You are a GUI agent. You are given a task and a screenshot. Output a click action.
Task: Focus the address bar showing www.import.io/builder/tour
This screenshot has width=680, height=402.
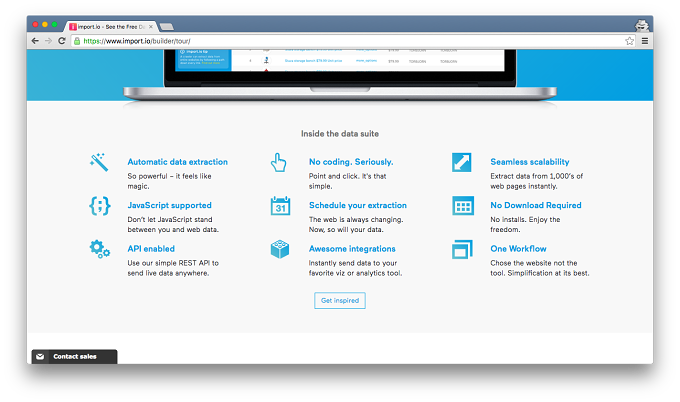(347, 41)
